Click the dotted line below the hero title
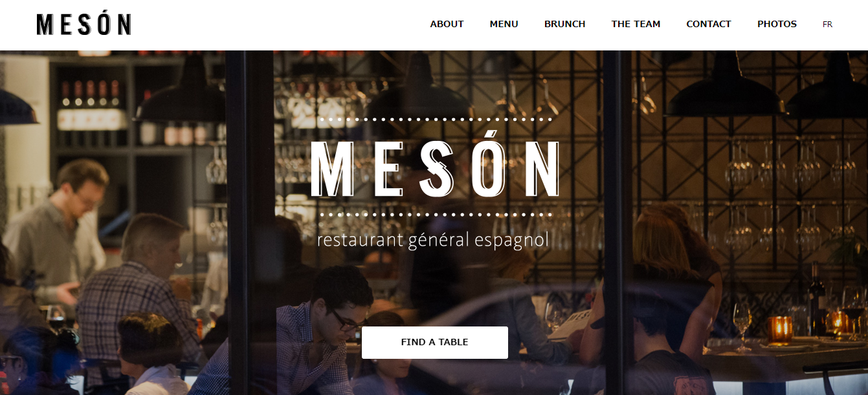Viewport: 868px width, 395px height. 436,214
